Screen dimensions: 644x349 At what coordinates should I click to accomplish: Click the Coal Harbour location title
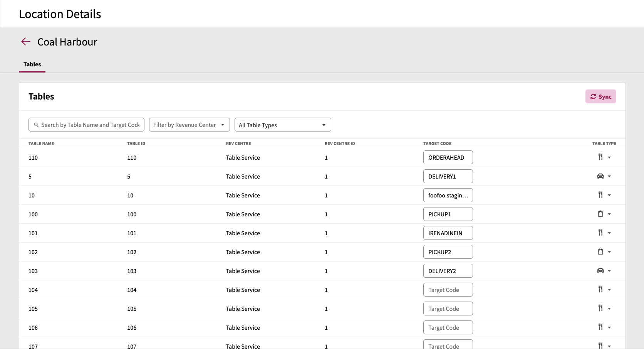(67, 42)
